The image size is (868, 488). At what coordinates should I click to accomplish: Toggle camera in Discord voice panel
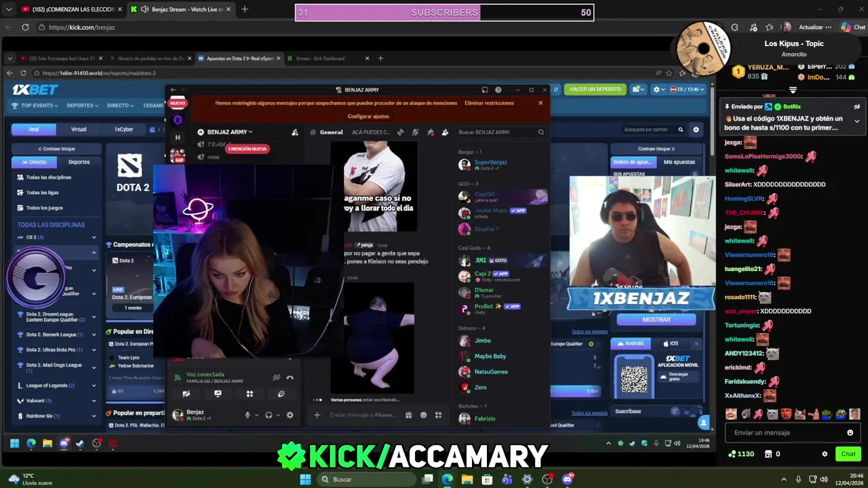(186, 394)
